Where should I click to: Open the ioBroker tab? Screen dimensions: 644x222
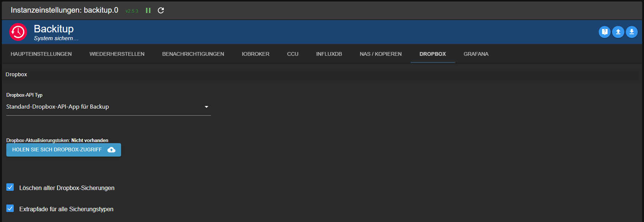point(256,54)
